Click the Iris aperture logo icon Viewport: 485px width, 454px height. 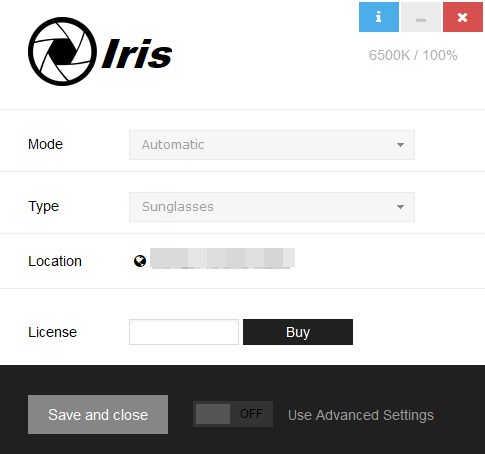[x=62, y=51]
